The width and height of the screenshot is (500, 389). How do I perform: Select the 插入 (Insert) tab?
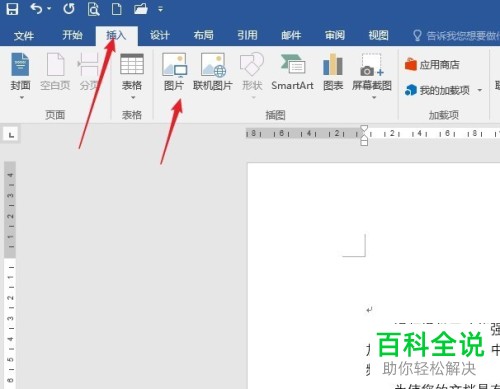point(116,35)
